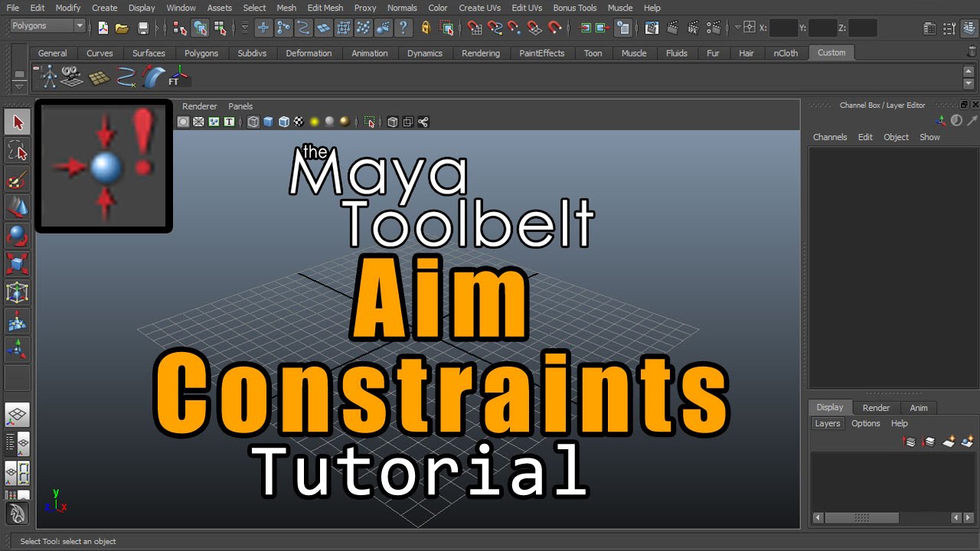Image resolution: width=980 pixels, height=551 pixels.
Task: Activate the Move tool cone icon
Action: pyautogui.click(x=18, y=207)
